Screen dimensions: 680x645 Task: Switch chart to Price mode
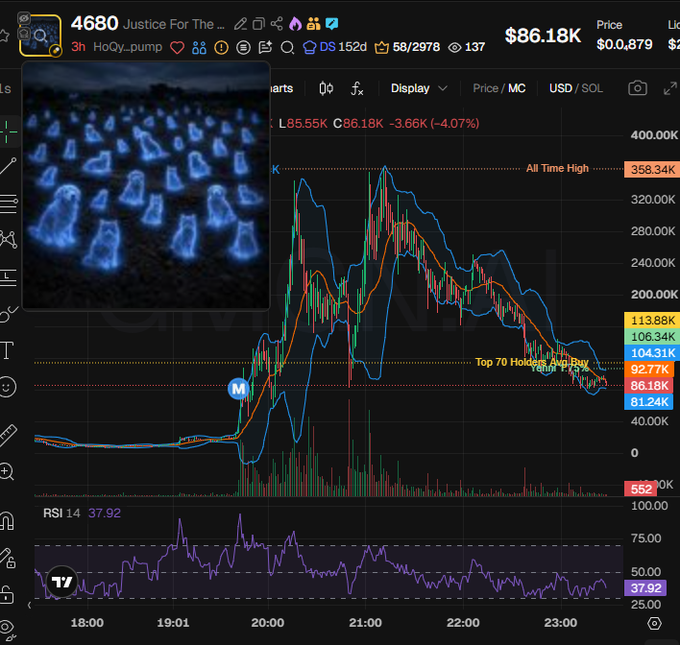(x=485, y=88)
